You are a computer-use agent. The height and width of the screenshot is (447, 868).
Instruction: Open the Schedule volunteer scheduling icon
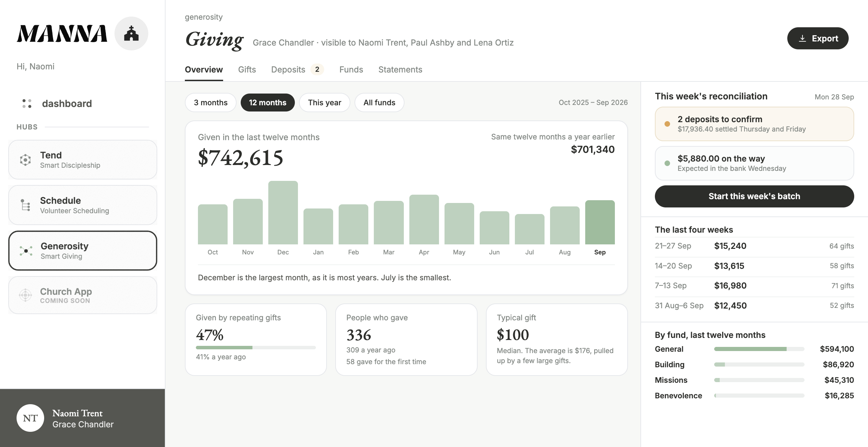26,205
